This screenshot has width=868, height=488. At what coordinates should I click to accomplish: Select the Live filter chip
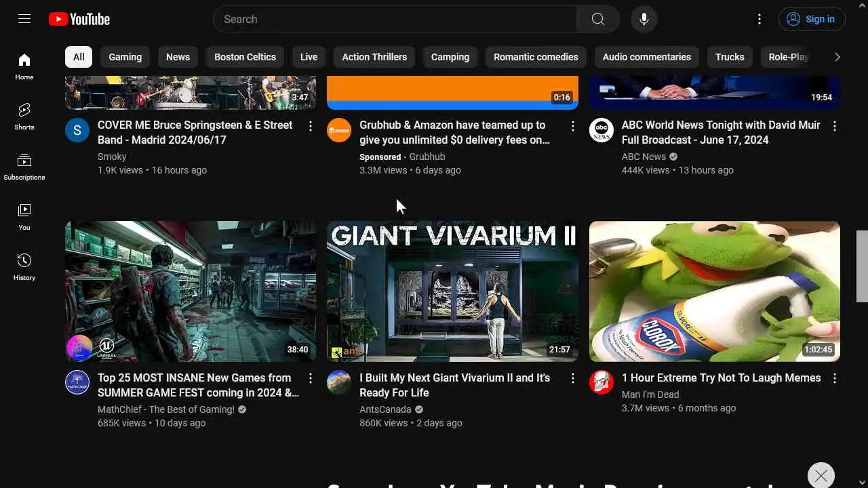coord(309,57)
